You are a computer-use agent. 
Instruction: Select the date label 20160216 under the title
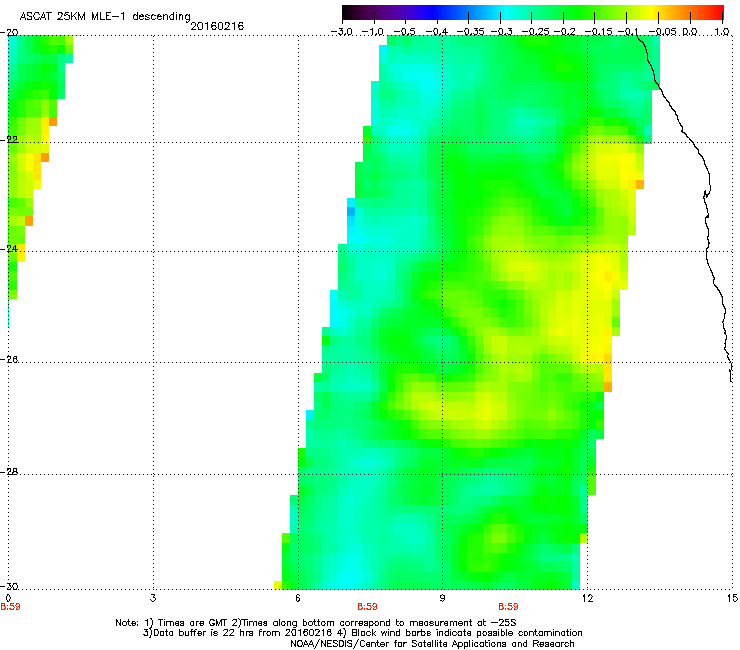pos(217,26)
